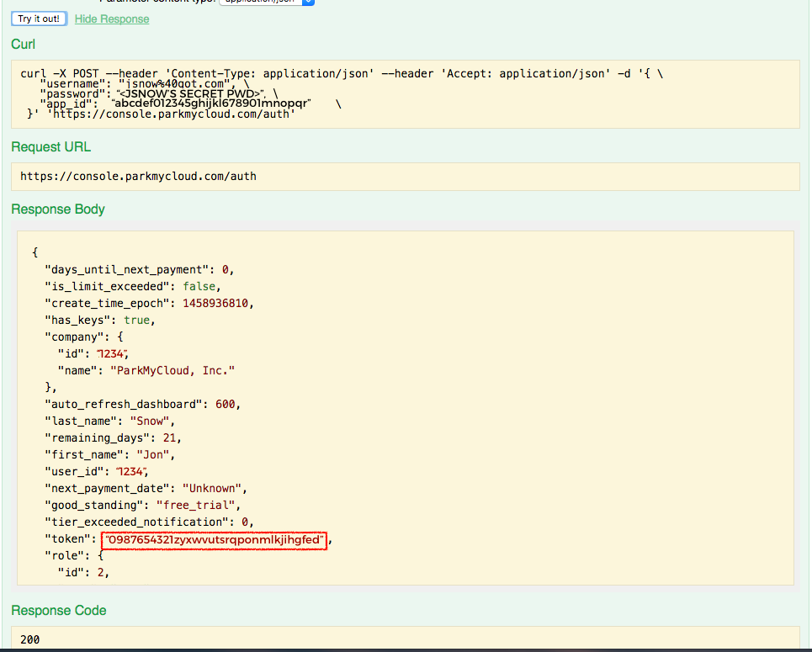
Task: Click the <JSNOW'S SECRET PWD> password value
Action: click(190, 93)
